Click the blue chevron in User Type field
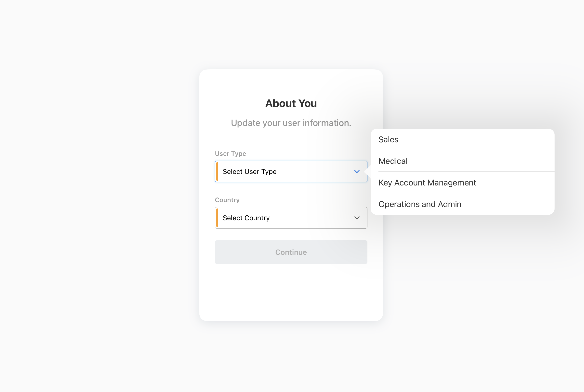584x392 pixels. 357,171
